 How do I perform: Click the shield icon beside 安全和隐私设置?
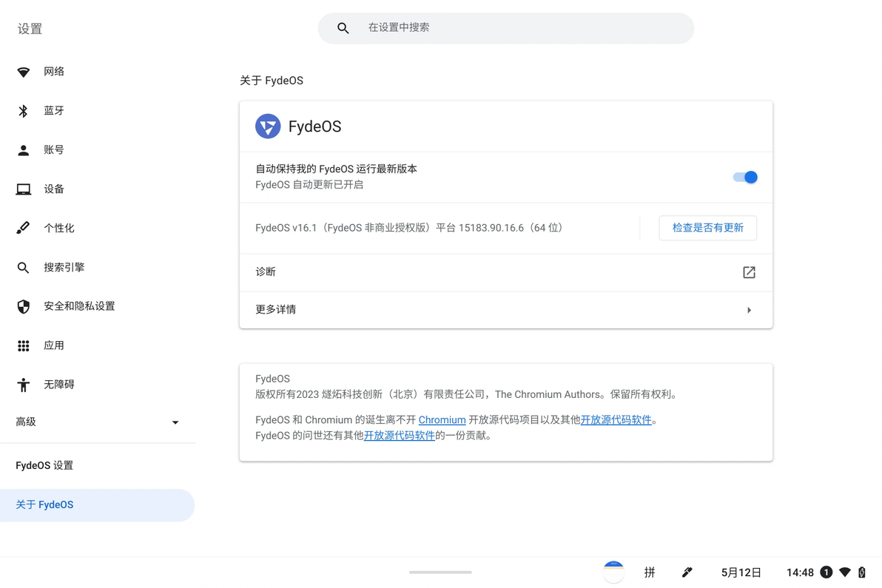[23, 306]
